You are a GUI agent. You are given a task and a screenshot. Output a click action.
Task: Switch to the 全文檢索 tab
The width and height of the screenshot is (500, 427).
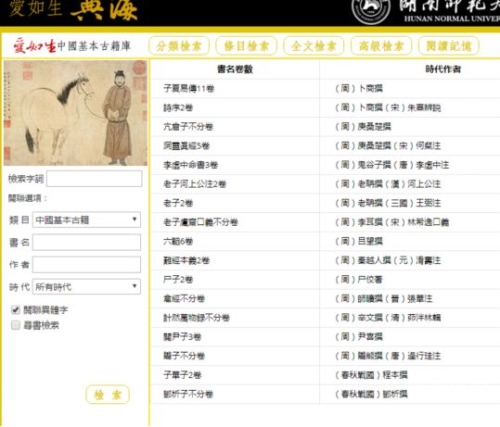point(314,46)
